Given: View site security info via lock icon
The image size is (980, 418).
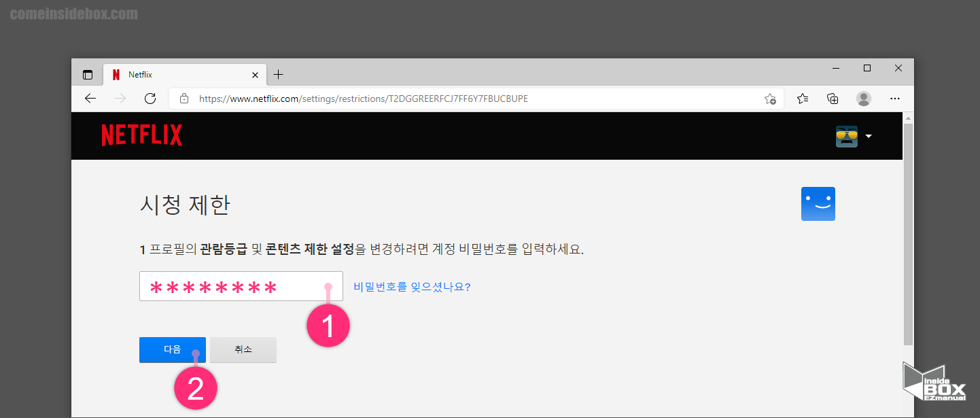Looking at the screenshot, I should pos(183,98).
